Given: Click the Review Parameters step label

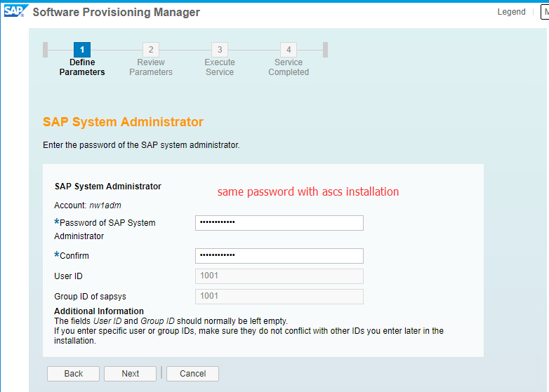Looking at the screenshot, I should (x=151, y=67).
